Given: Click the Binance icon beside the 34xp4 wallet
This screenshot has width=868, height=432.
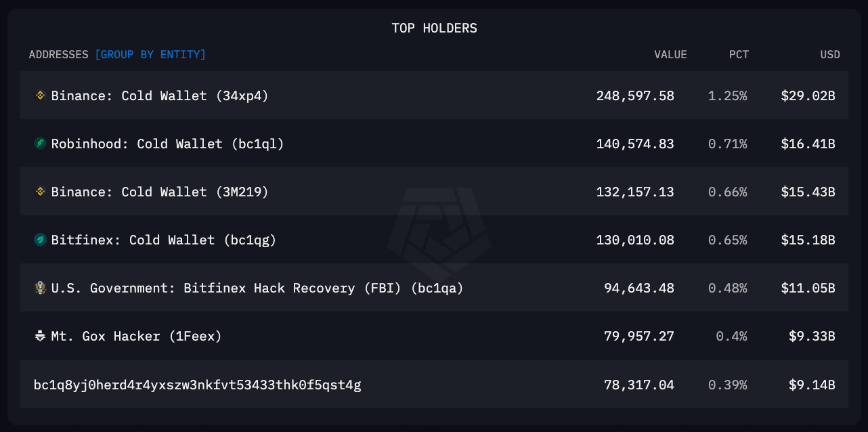Looking at the screenshot, I should [40, 95].
